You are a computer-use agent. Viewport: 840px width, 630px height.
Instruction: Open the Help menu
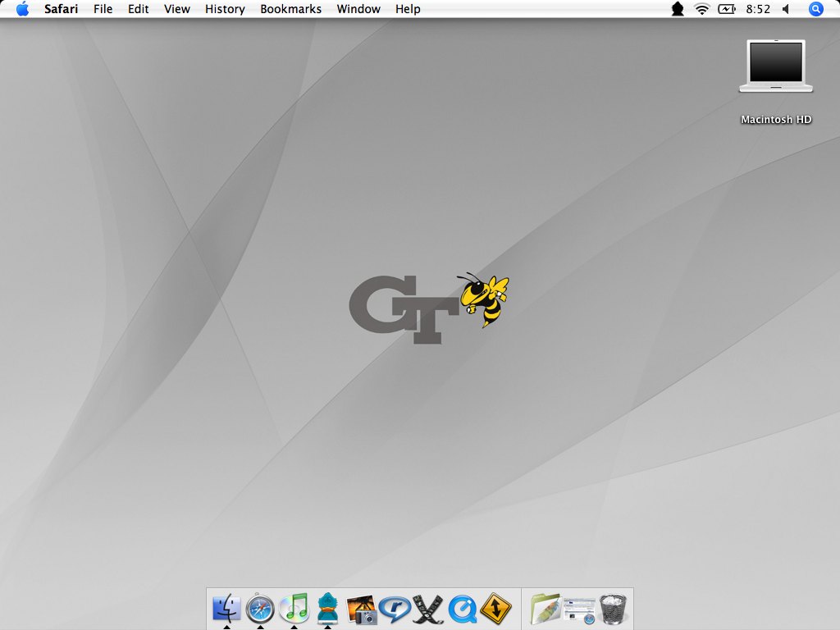[408, 9]
